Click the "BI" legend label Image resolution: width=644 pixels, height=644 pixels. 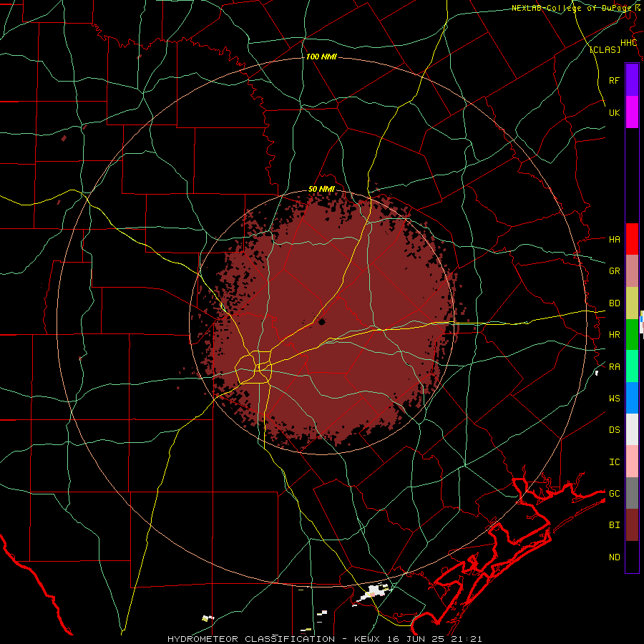[614, 525]
